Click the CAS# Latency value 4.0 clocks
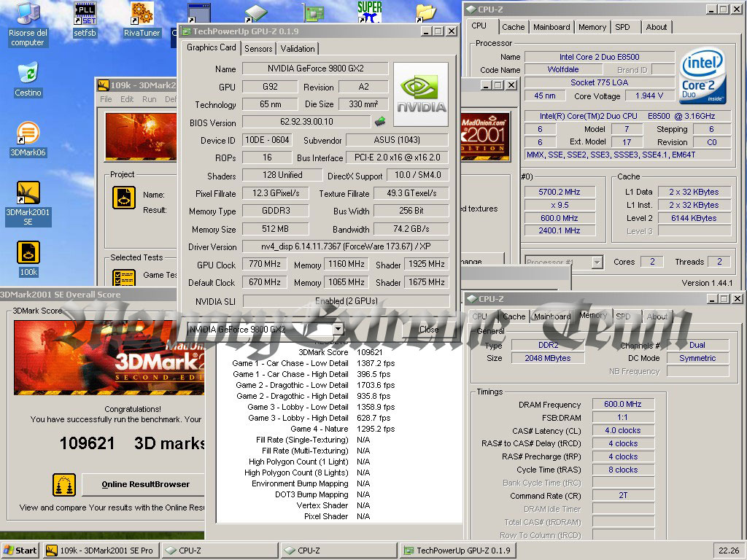The image size is (747, 560). coord(623,430)
